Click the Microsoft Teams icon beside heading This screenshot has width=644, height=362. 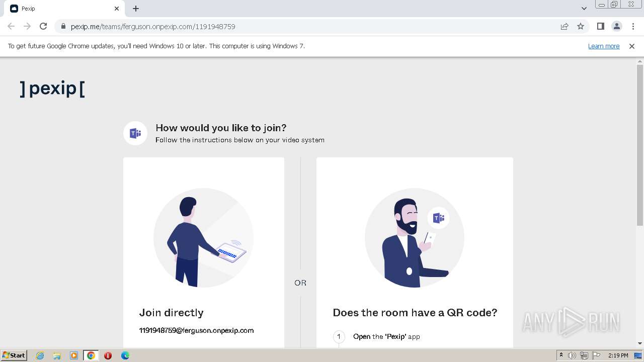[135, 133]
